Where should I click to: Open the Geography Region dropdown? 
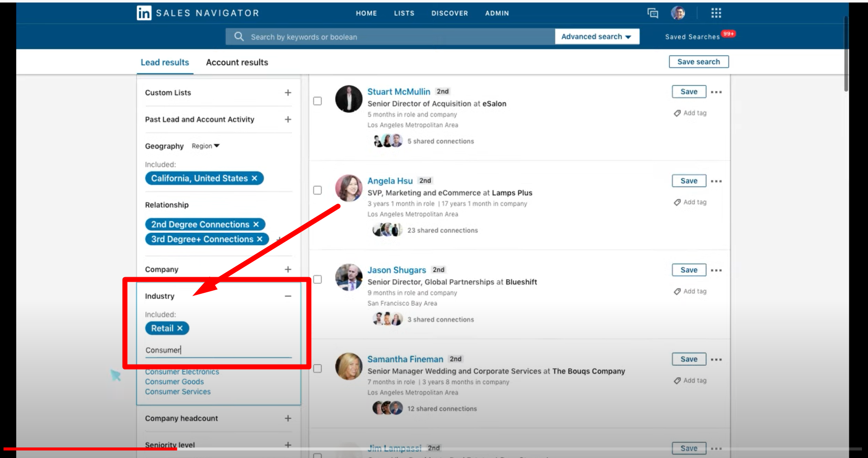pos(206,146)
